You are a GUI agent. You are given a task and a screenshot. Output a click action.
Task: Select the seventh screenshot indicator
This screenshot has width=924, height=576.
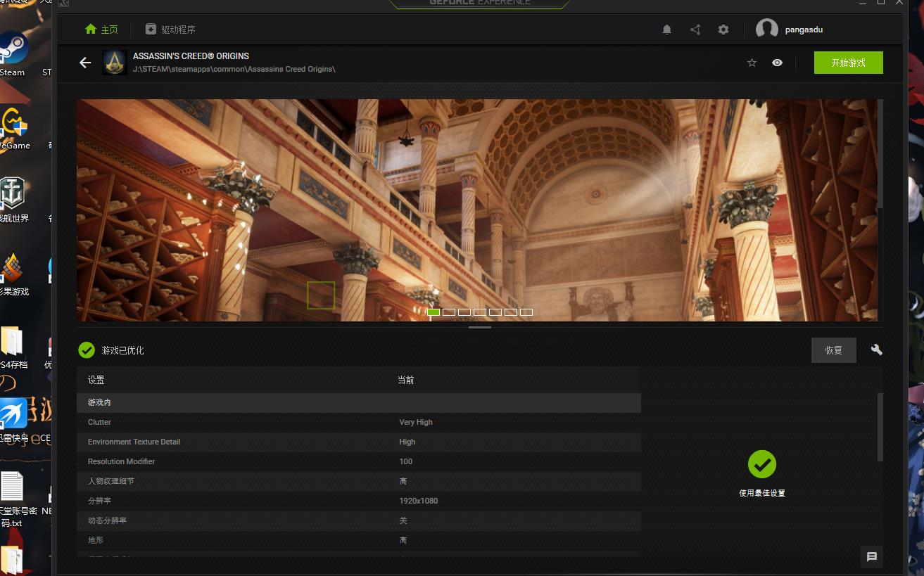tap(526, 312)
